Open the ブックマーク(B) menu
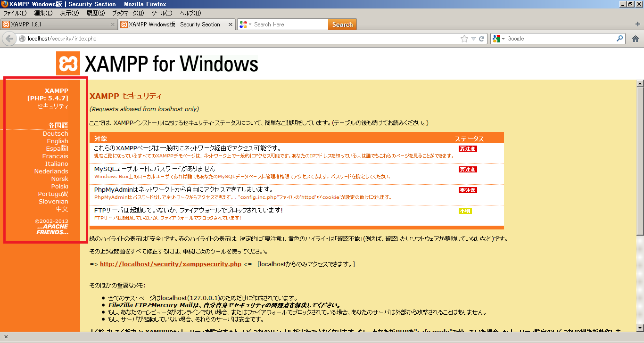 [x=128, y=13]
